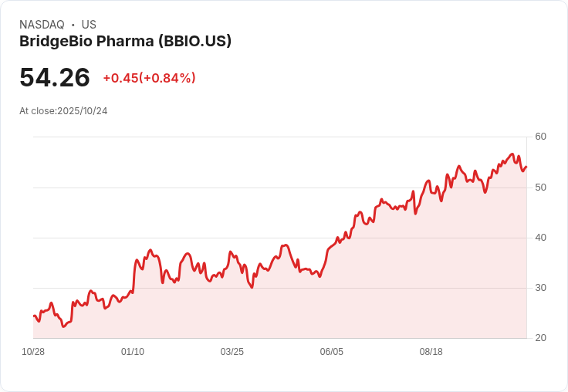The width and height of the screenshot is (568, 392).
Task: Click the 50 y-axis price label
Action: click(540, 188)
